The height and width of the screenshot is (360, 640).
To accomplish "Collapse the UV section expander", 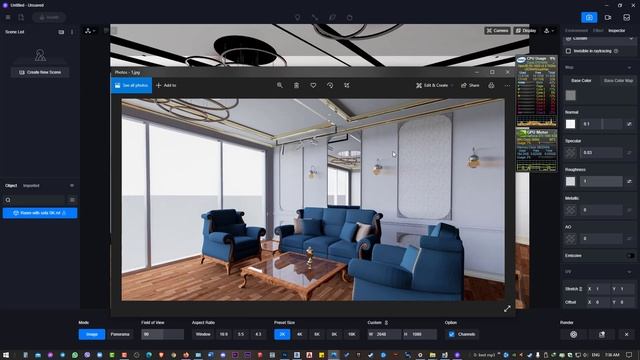I will point(629,272).
